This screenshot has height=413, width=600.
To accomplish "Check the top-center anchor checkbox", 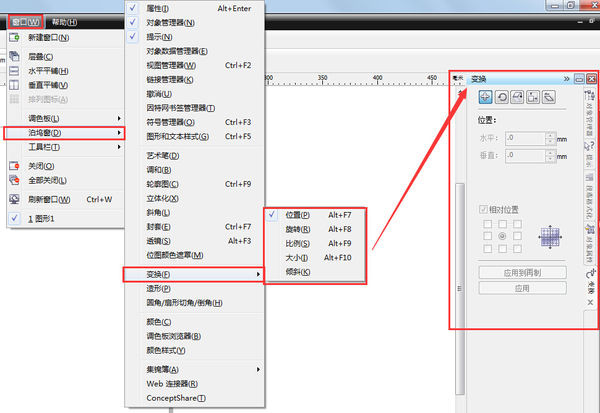I will [502, 224].
